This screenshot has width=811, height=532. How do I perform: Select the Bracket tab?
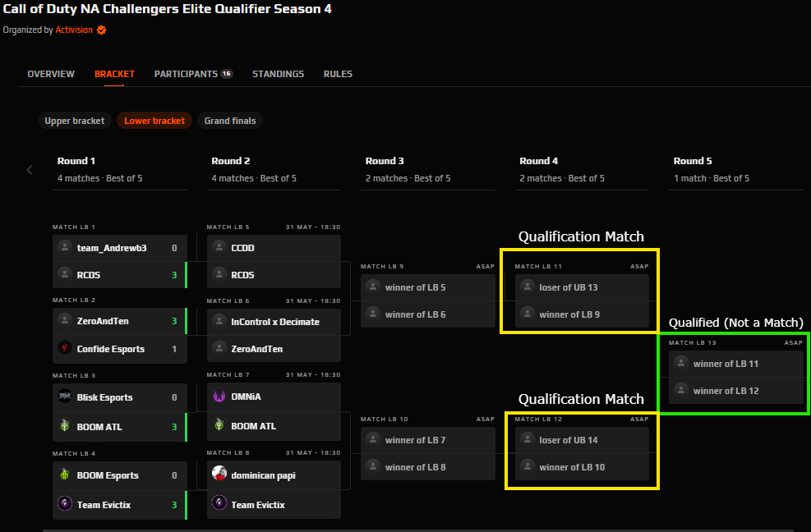click(x=114, y=74)
